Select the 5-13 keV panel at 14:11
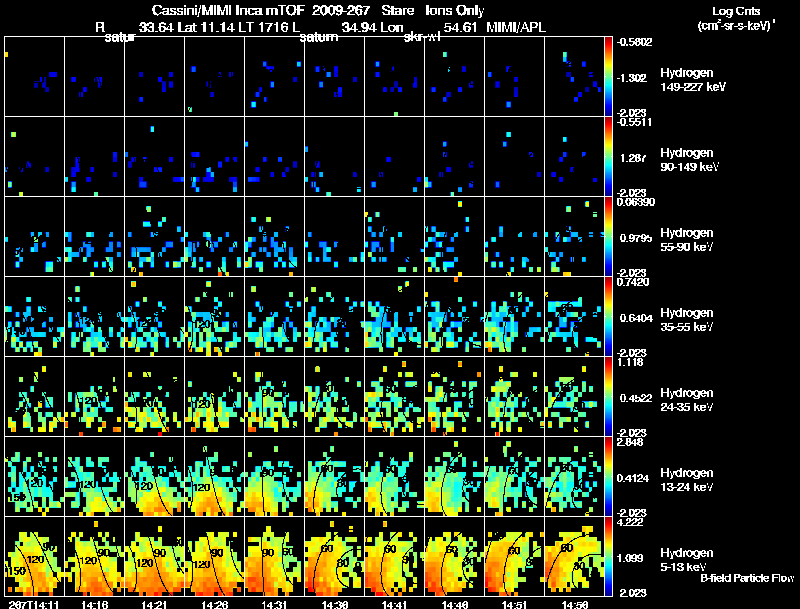 click(35, 556)
